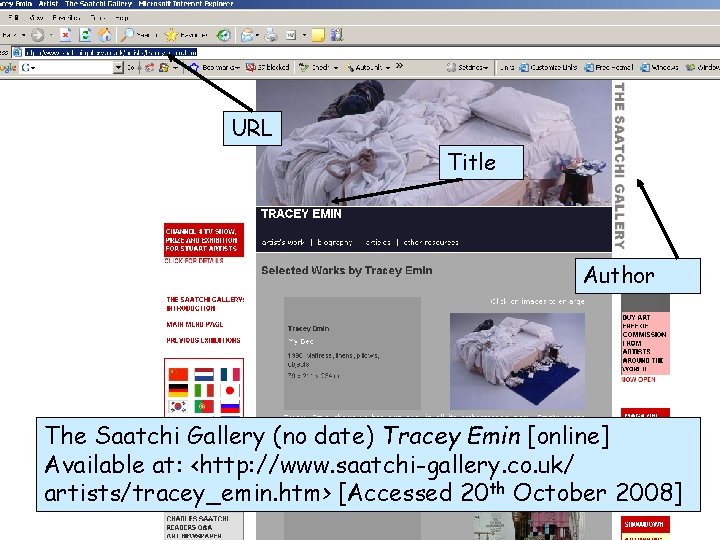Click the Forward arrow button
The image size is (720, 540).
pyautogui.click(x=38, y=35)
